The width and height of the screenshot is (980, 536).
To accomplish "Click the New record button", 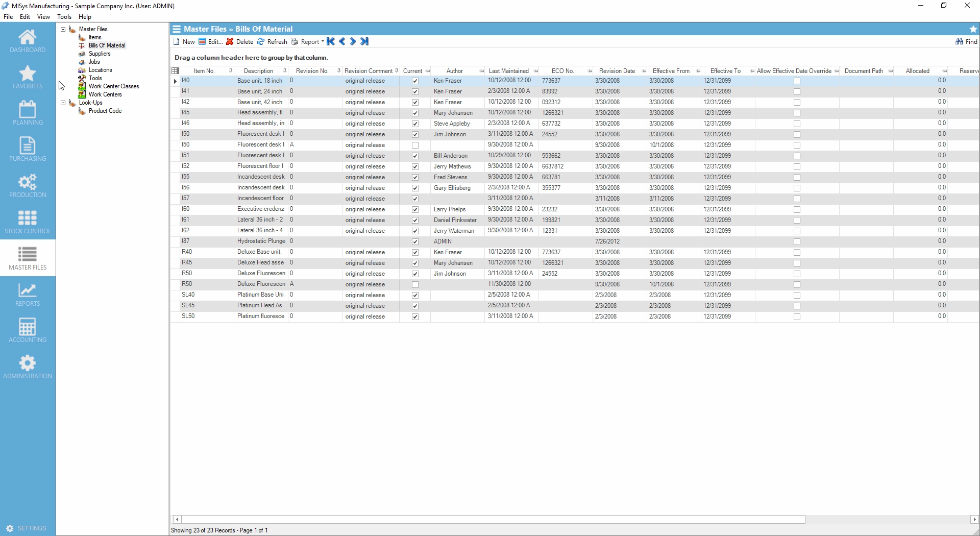I will (x=184, y=42).
